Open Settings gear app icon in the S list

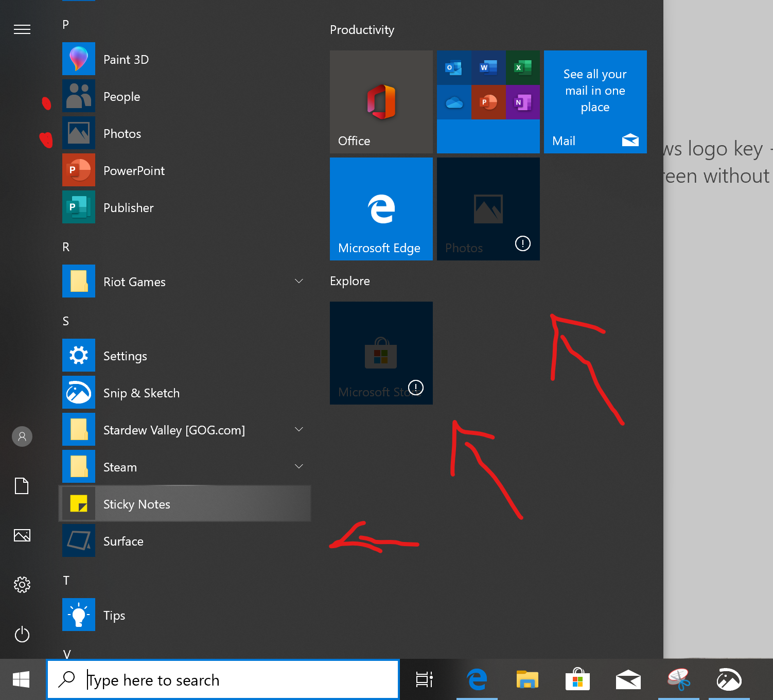[79, 355]
